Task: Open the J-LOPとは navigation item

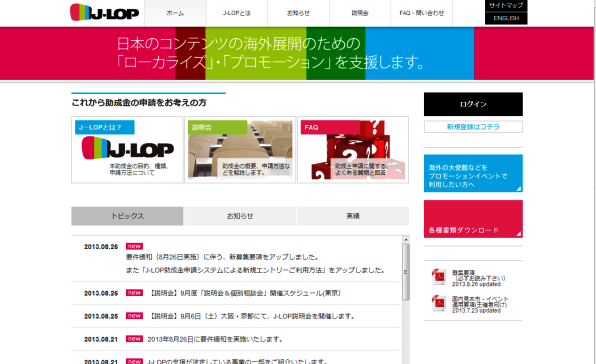Action: [237, 13]
